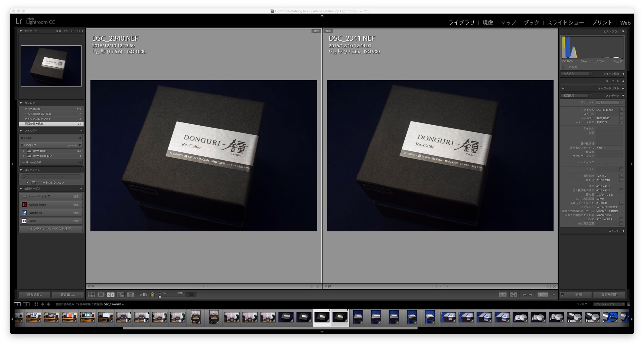Screen dimensions: 644x346
Task: Click the 読み込み (Import) button
Action: point(34,294)
